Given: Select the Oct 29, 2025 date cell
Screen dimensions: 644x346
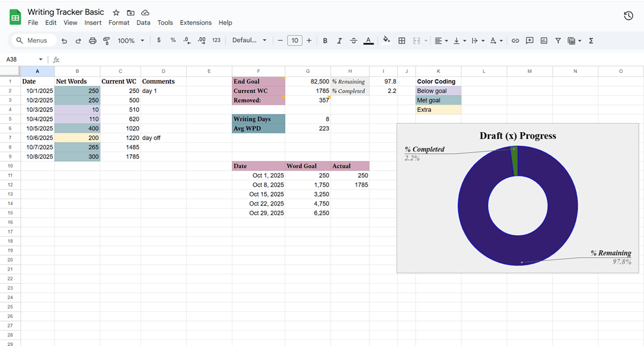Looking at the screenshot, I should (259, 213).
